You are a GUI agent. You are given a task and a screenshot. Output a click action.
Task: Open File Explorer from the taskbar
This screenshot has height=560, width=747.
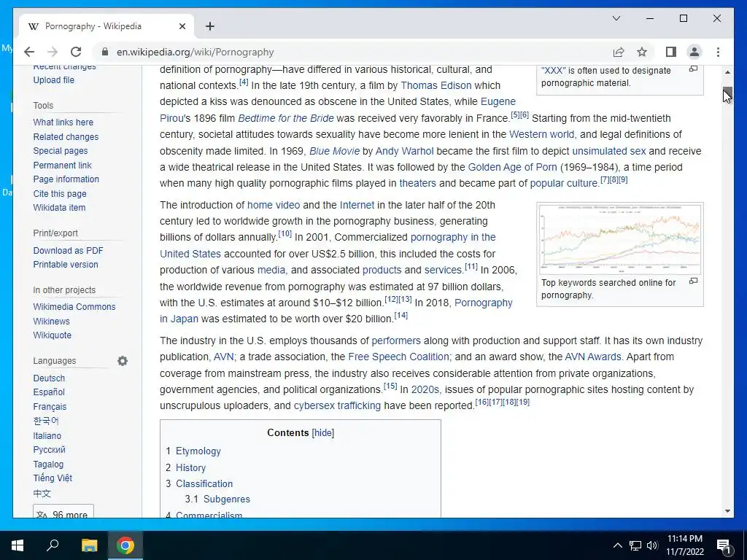(x=89, y=545)
